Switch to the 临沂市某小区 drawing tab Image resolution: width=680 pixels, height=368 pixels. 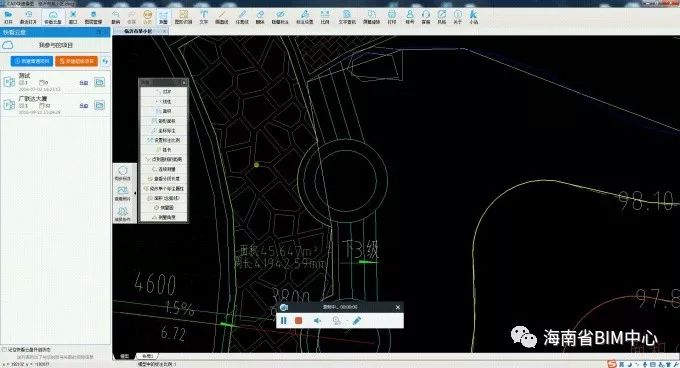138,31
